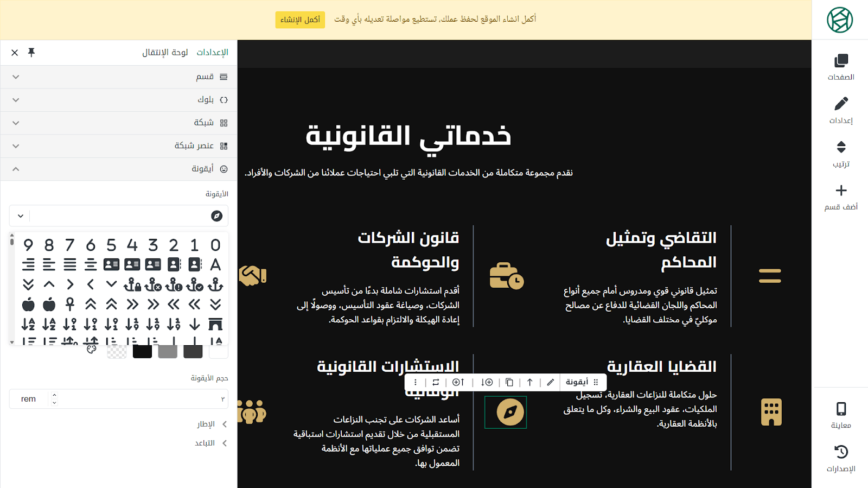
Task: Open معاينة mobile preview in sidebar
Action: click(x=840, y=415)
